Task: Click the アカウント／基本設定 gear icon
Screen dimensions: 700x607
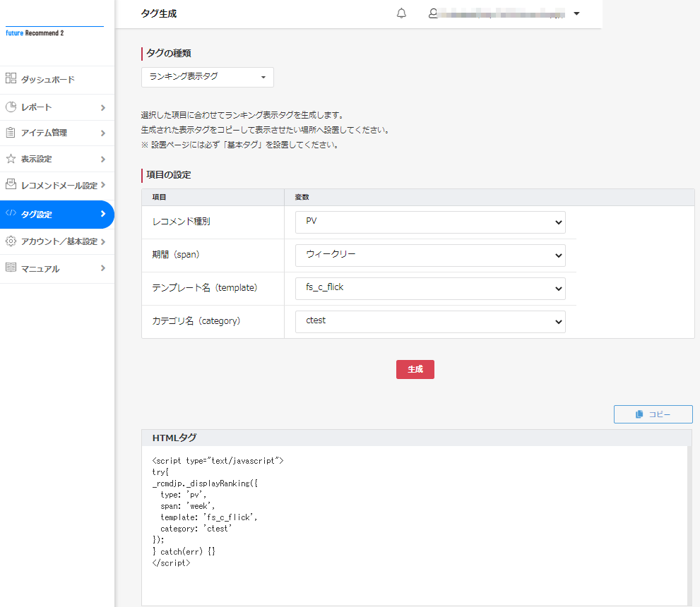Action: tap(11, 241)
